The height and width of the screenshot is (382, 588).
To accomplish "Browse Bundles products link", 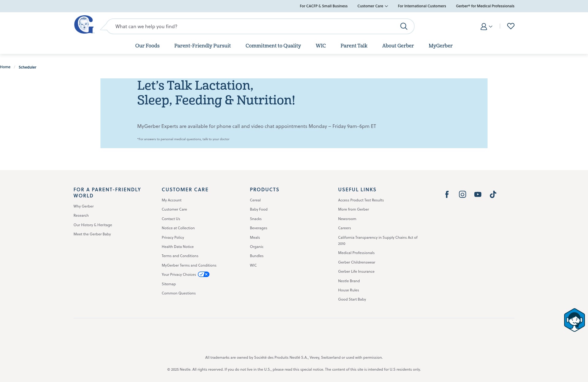I will tap(257, 256).
